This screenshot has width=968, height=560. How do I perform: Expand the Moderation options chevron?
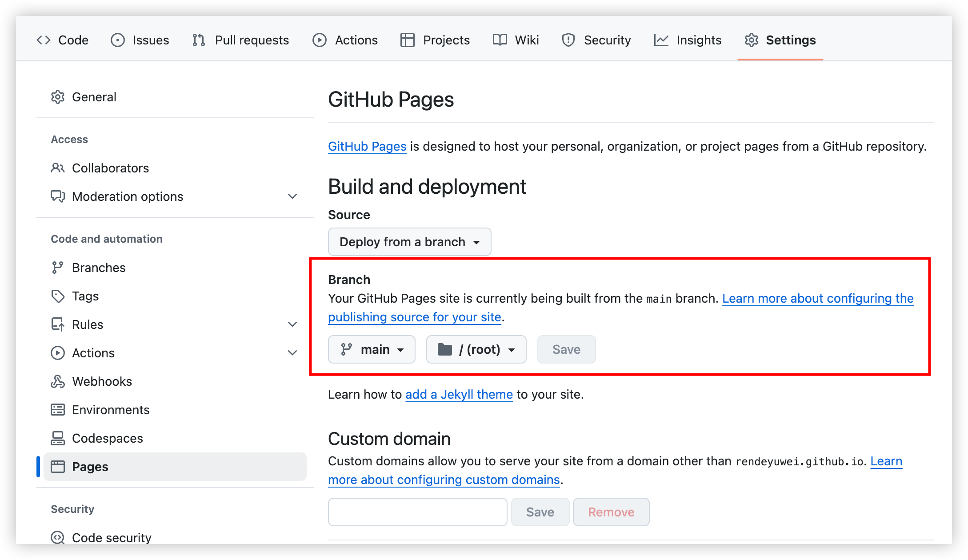292,196
